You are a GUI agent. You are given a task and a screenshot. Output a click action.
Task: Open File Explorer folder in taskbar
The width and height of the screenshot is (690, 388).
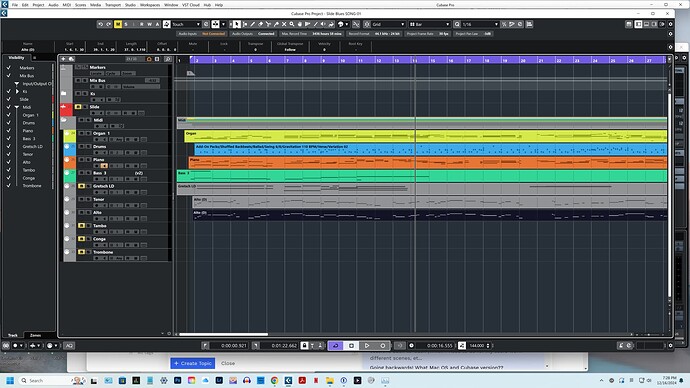click(330, 381)
